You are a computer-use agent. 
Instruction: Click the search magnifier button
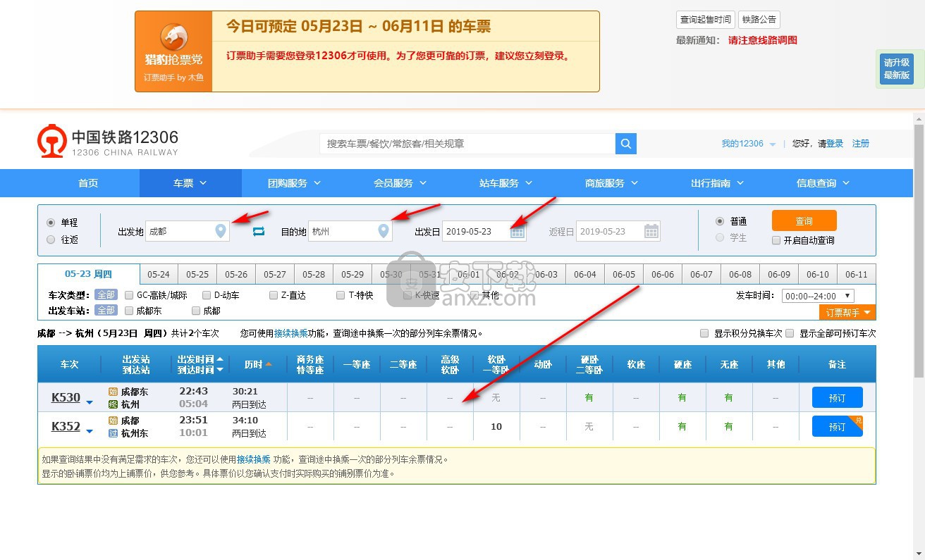click(x=625, y=144)
